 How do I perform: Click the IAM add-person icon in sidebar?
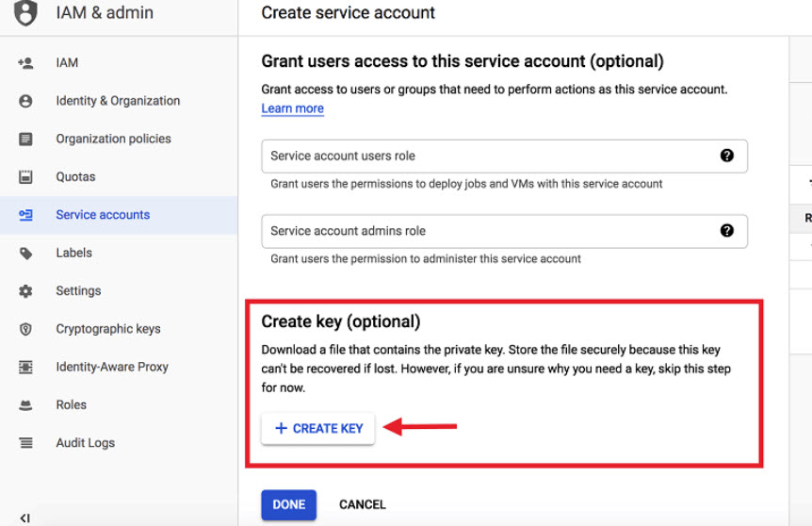tap(25, 63)
